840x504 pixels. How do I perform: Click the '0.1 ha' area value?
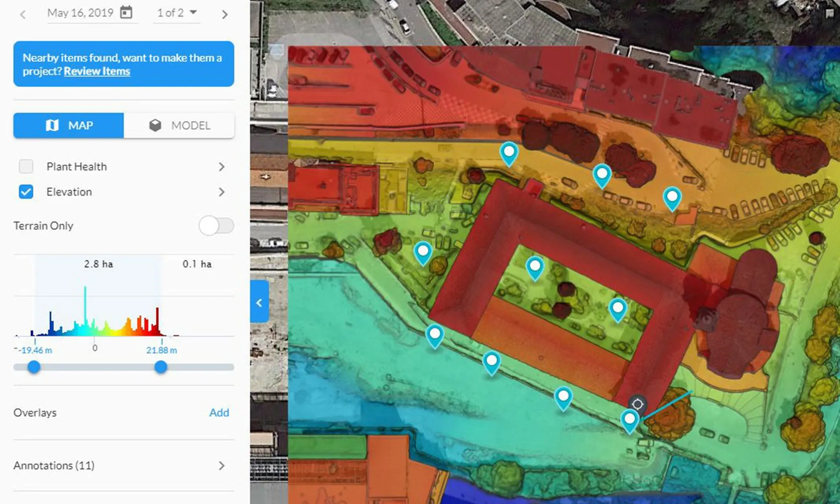(x=197, y=264)
